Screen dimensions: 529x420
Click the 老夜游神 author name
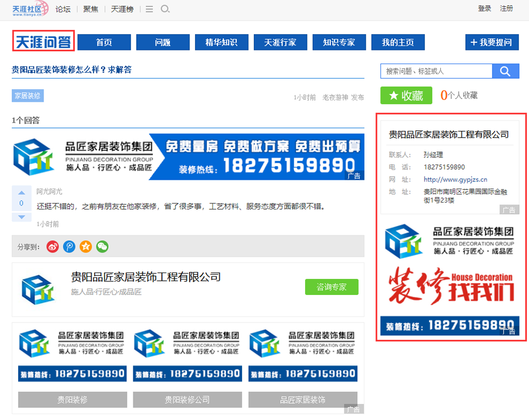[335, 98]
